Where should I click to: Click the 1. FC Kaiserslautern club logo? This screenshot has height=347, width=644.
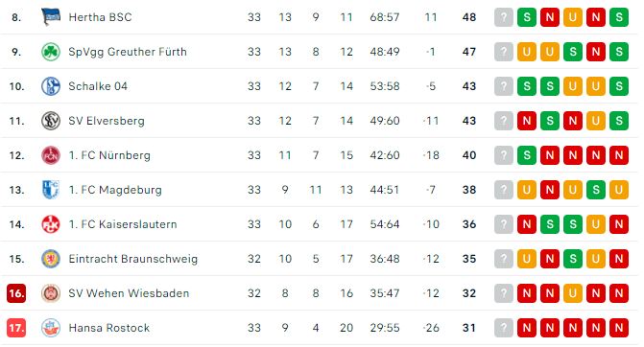tap(51, 224)
